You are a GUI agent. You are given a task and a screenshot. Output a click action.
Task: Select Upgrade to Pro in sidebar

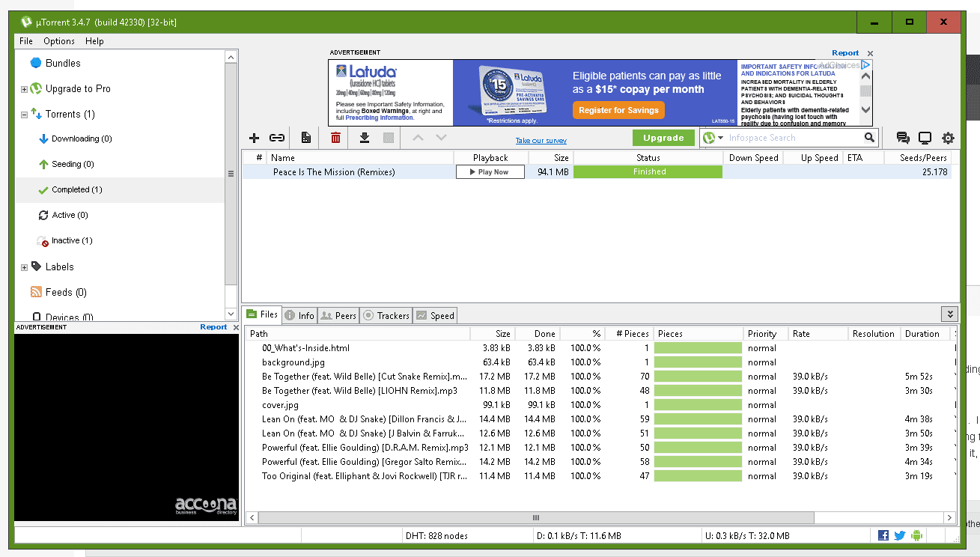coord(78,88)
